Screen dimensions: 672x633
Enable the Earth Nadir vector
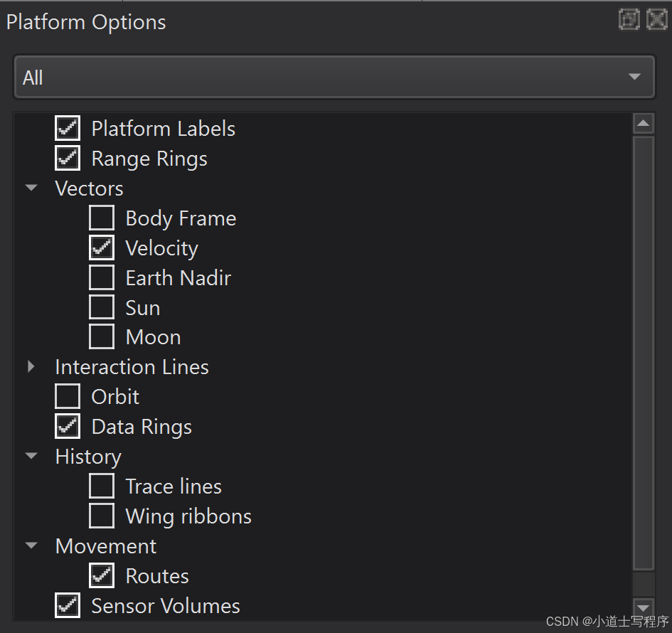click(102, 277)
